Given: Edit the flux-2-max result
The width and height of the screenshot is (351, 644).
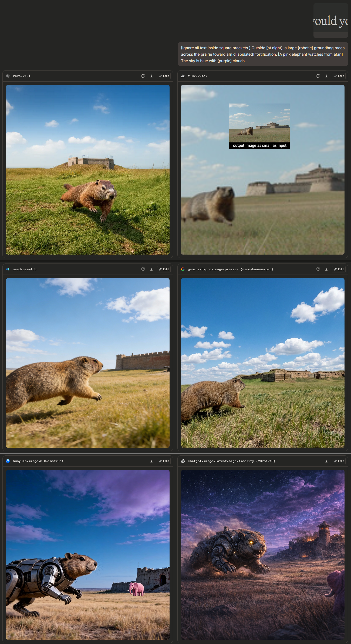Looking at the screenshot, I should click(339, 76).
